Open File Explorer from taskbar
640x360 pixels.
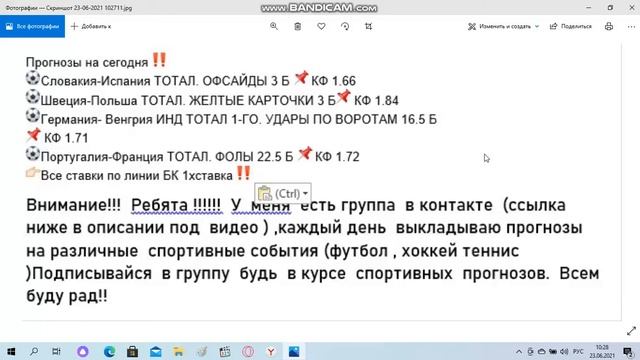pyautogui.click(x=178, y=351)
